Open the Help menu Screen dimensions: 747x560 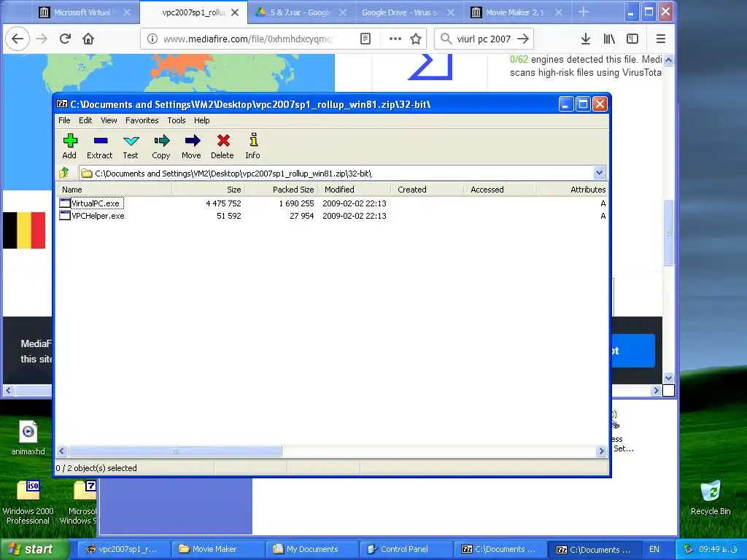[201, 120]
